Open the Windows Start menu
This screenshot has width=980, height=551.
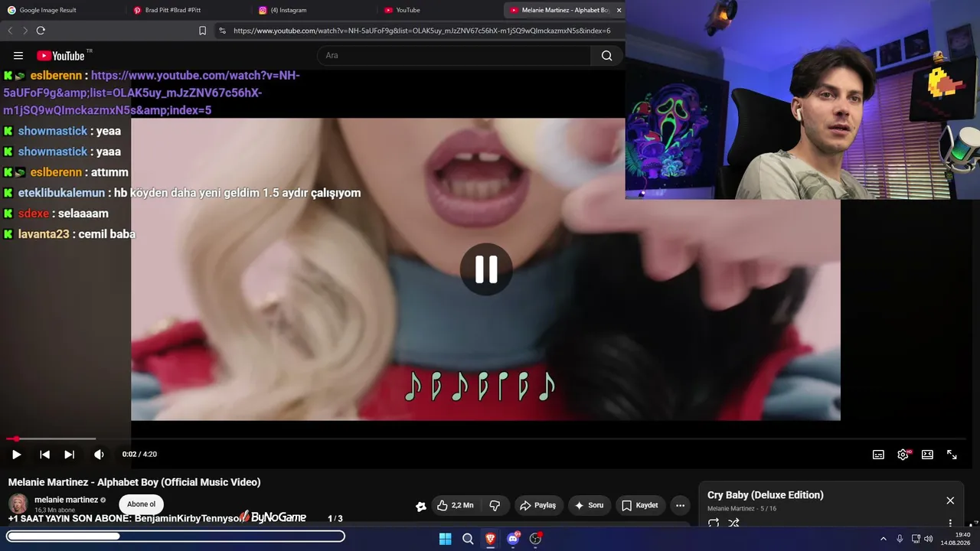pos(445,539)
